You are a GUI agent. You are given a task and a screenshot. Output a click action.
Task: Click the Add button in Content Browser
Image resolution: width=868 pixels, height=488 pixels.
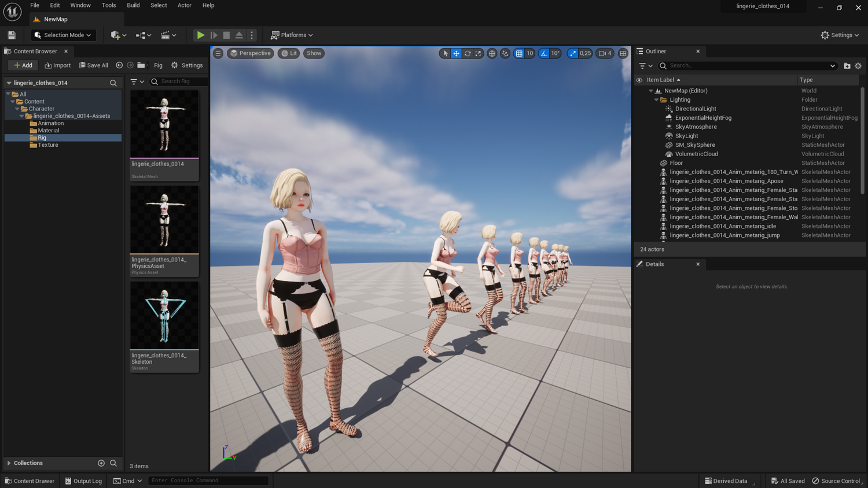23,65
